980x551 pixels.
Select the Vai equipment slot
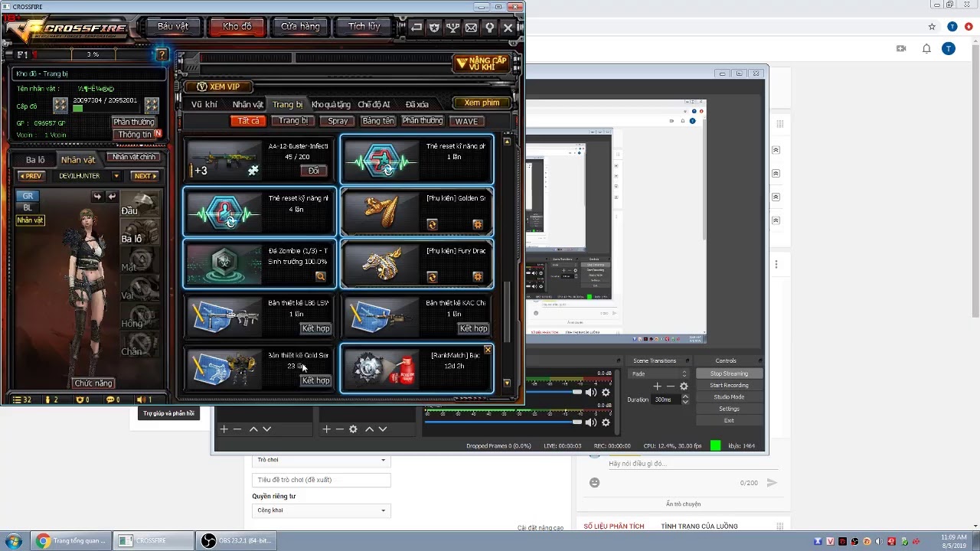140,289
